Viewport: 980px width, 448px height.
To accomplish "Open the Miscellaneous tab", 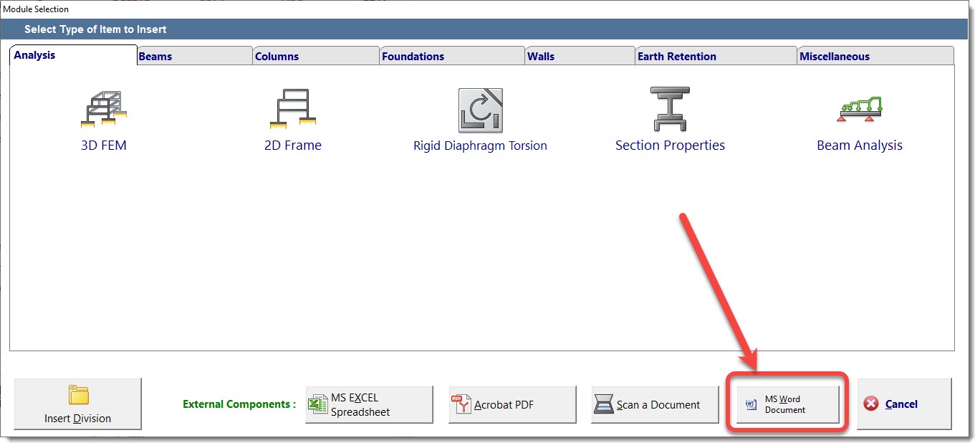I will click(834, 57).
